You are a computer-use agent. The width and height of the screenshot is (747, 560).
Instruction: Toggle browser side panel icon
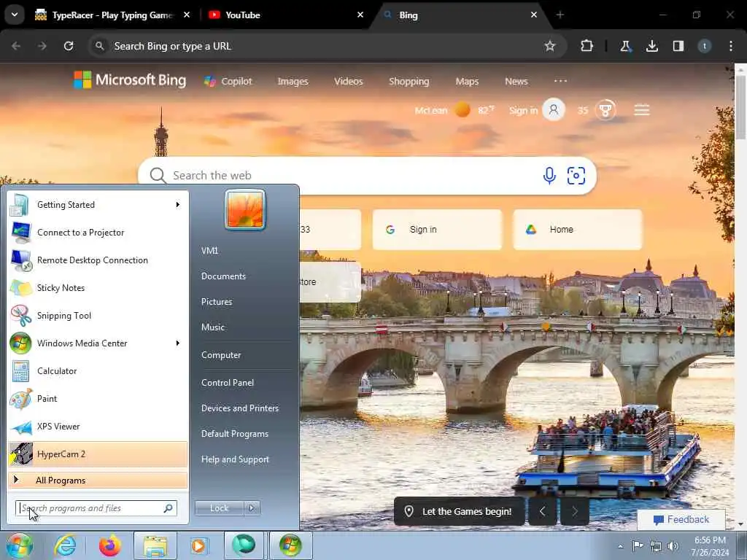pyautogui.click(x=678, y=46)
